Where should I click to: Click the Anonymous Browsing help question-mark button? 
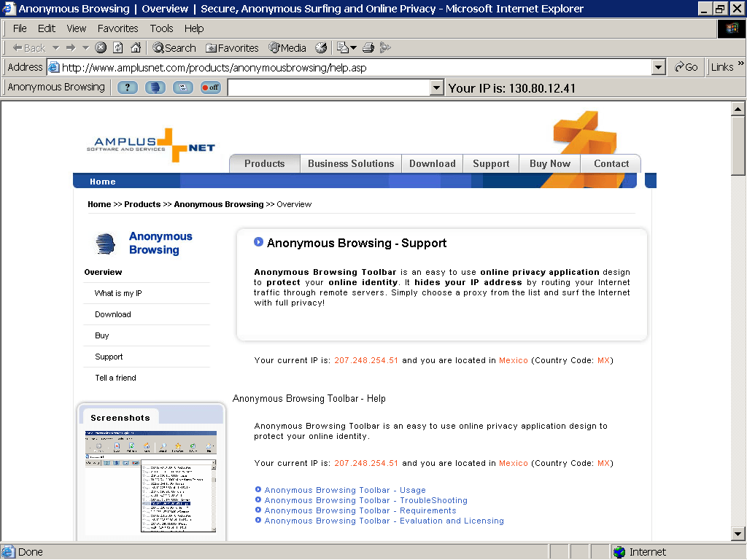(x=128, y=87)
